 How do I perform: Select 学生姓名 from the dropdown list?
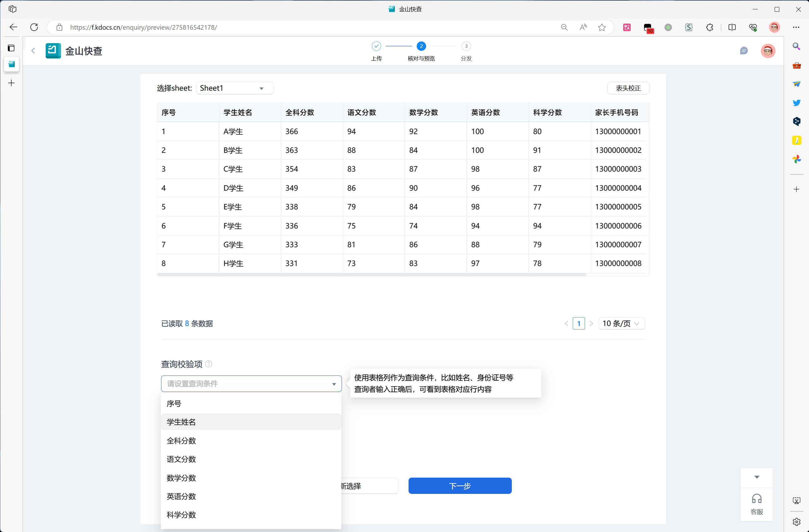tap(251, 422)
